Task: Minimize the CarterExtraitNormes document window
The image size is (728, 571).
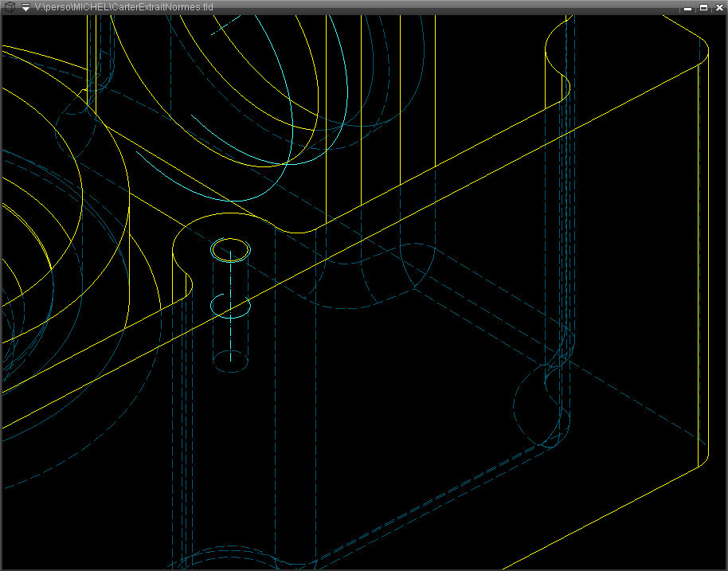Action: click(x=688, y=7)
